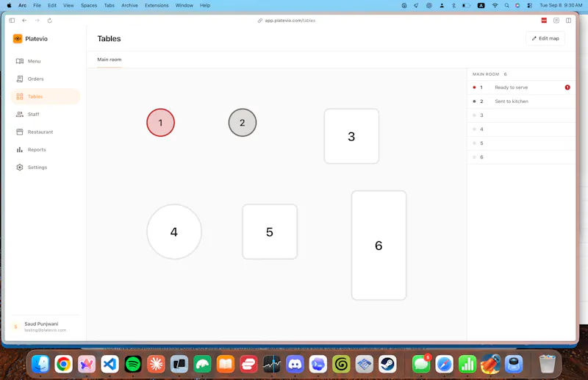Open Spotlight search in menu bar
Image resolution: width=588 pixels, height=380 pixels.
[x=506, y=5]
